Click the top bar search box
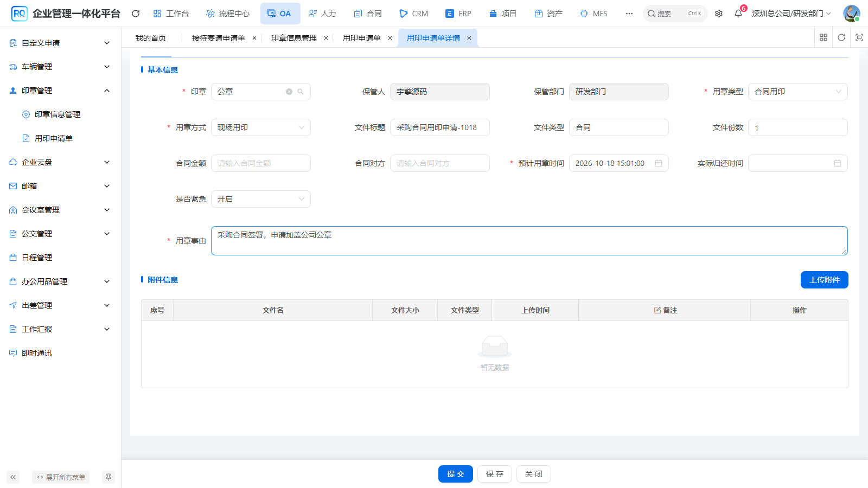Screen dimensions: 868x488 point(675,14)
